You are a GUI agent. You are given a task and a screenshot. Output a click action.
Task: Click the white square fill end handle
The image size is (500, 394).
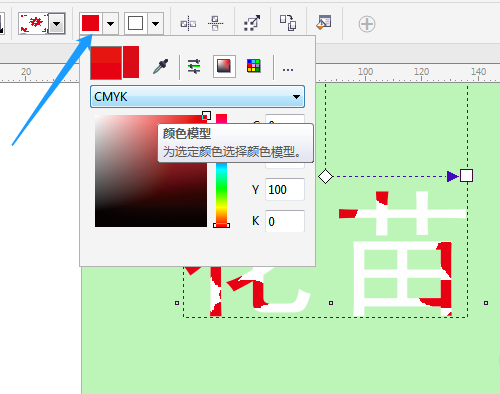(x=466, y=175)
